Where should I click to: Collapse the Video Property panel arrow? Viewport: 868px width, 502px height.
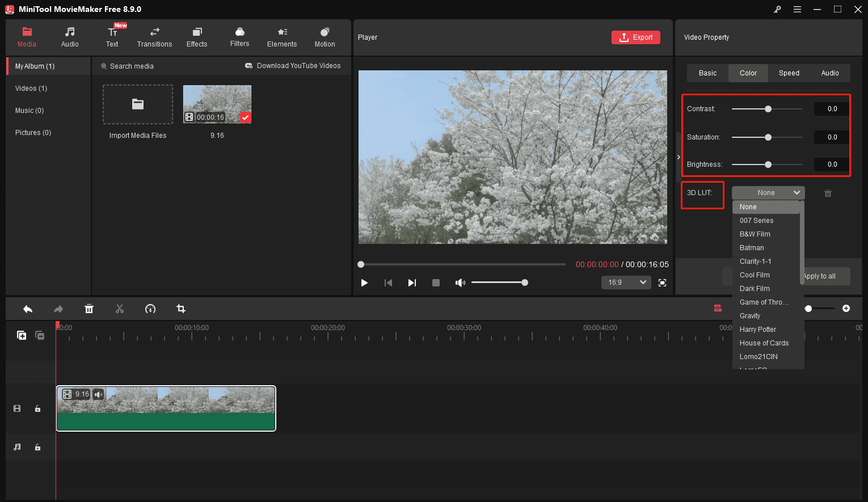tap(679, 157)
